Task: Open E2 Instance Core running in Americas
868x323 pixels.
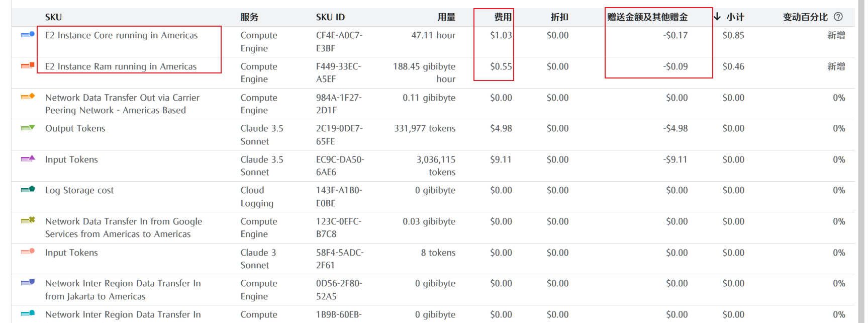Action: point(121,35)
